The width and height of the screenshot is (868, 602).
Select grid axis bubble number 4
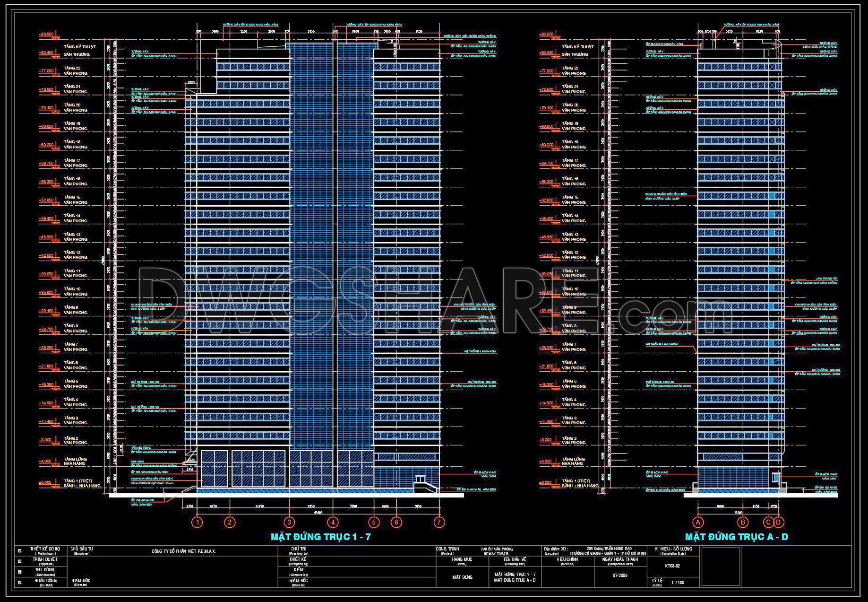point(333,522)
